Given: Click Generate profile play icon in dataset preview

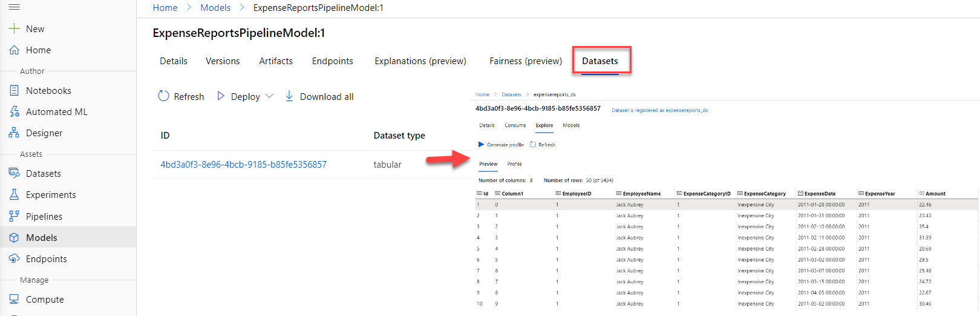Looking at the screenshot, I should (x=481, y=144).
